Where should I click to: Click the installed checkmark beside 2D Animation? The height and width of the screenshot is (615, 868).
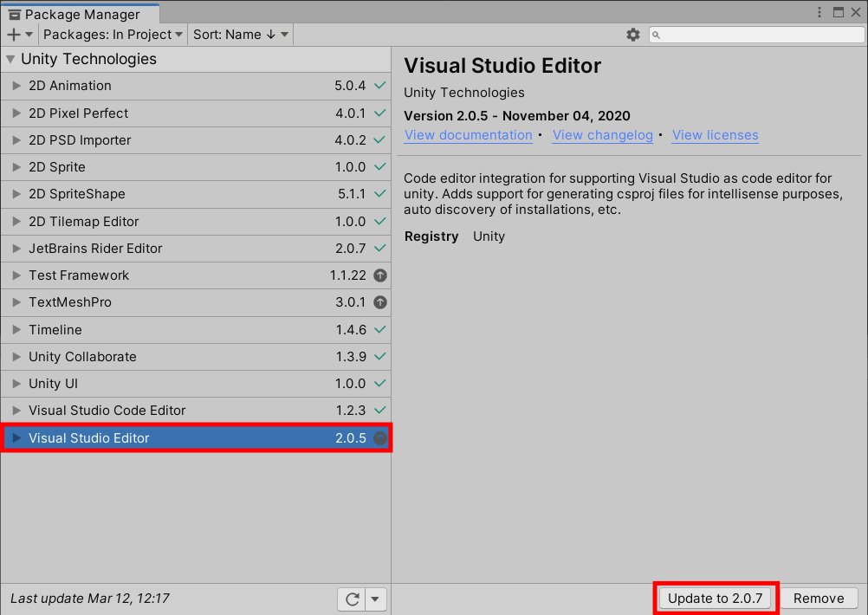[379, 85]
